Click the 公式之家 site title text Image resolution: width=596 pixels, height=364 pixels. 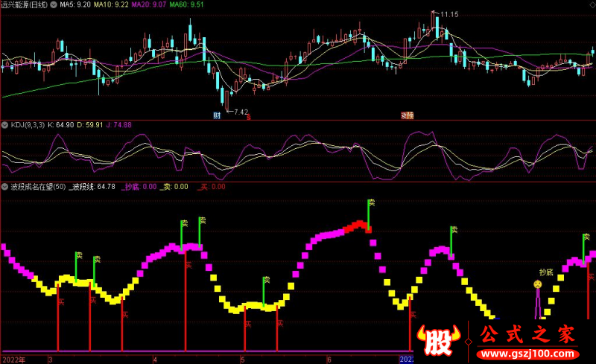click(527, 335)
